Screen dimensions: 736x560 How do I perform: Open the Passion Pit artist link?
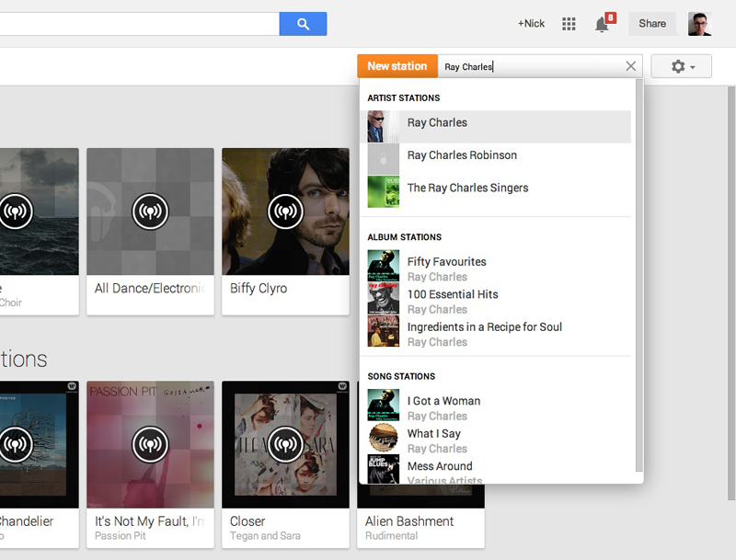pos(121,535)
